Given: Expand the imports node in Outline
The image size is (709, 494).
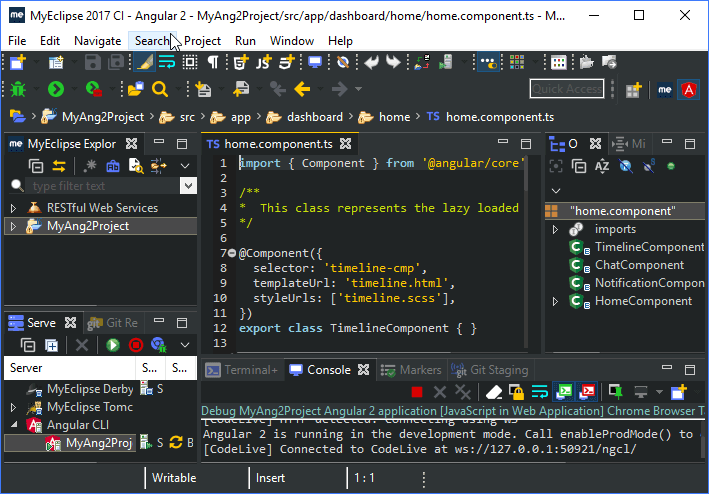Looking at the screenshot, I should (556, 230).
